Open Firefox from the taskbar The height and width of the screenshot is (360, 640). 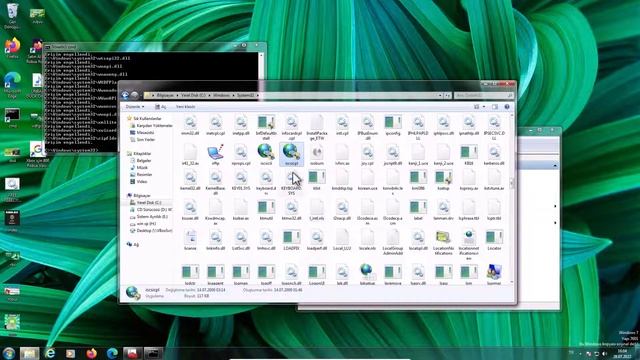[x=91, y=353]
